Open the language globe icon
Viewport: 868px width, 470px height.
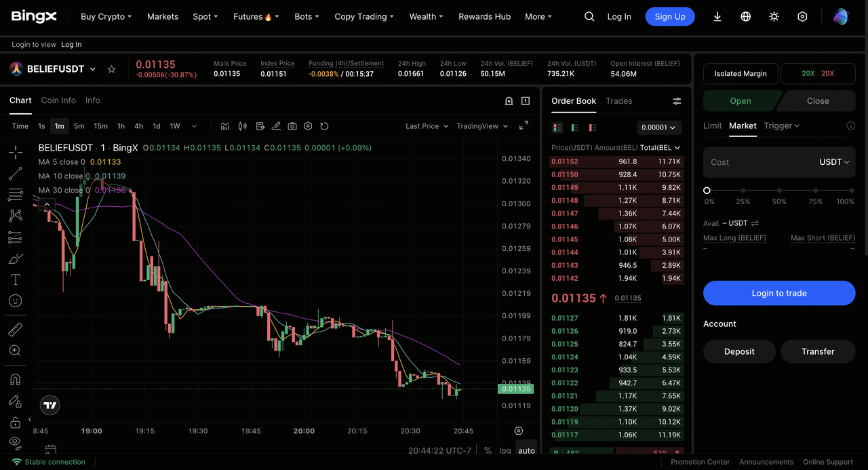(745, 17)
